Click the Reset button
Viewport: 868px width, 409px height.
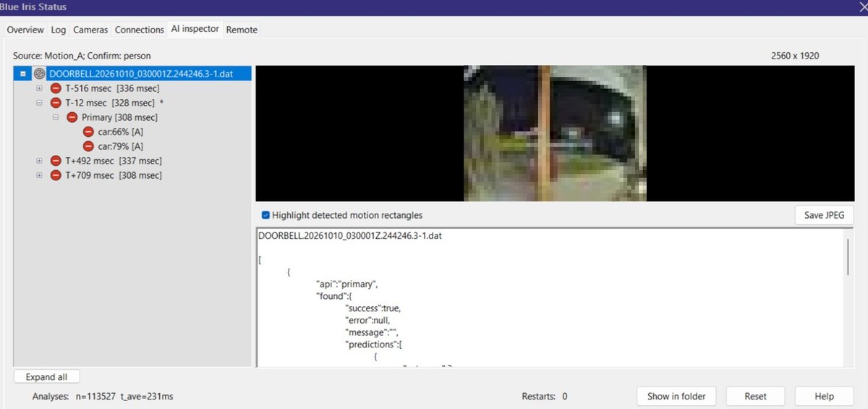(x=755, y=396)
